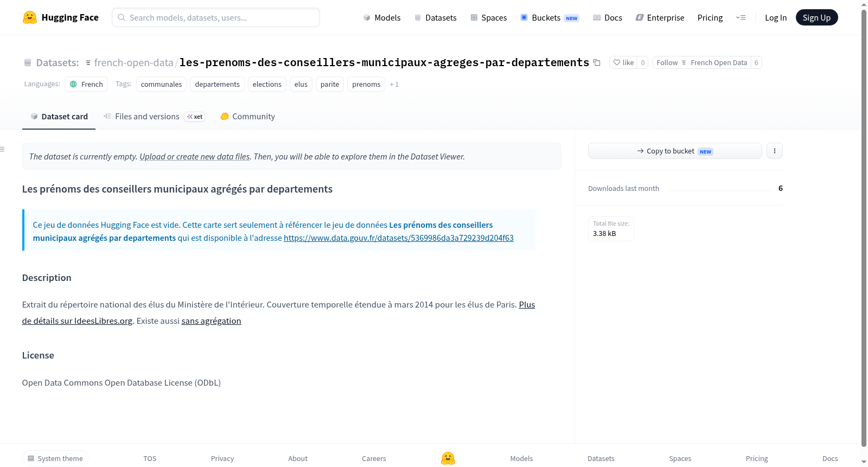Click the Hugging Face emoji in footer
Screen dimensions: 868x467
click(x=448, y=458)
